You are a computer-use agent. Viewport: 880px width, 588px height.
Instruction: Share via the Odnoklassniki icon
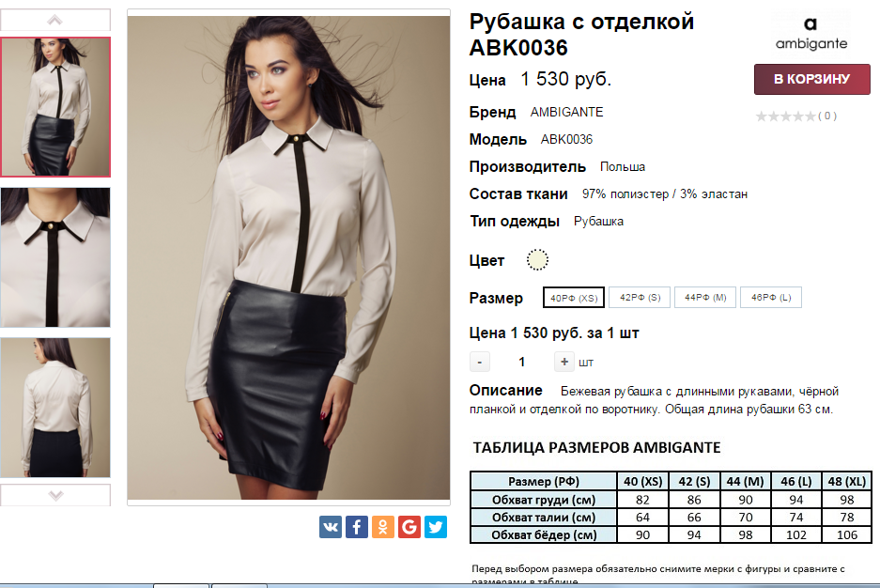[x=383, y=527]
